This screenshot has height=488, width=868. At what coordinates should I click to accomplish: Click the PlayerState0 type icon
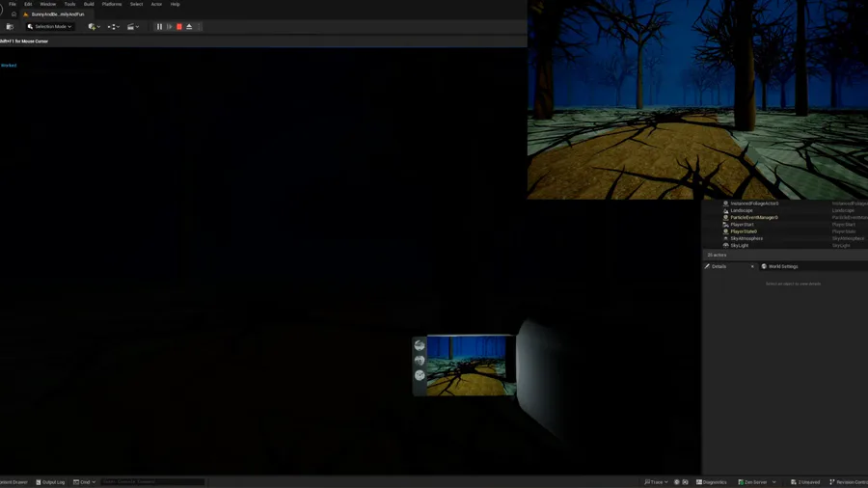coord(725,231)
